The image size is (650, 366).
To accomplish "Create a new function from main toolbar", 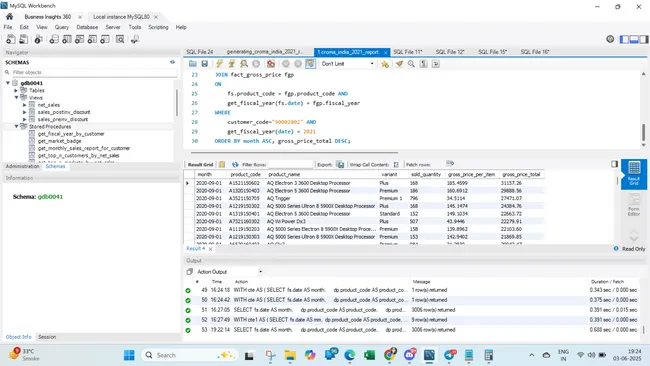I will [105, 39].
